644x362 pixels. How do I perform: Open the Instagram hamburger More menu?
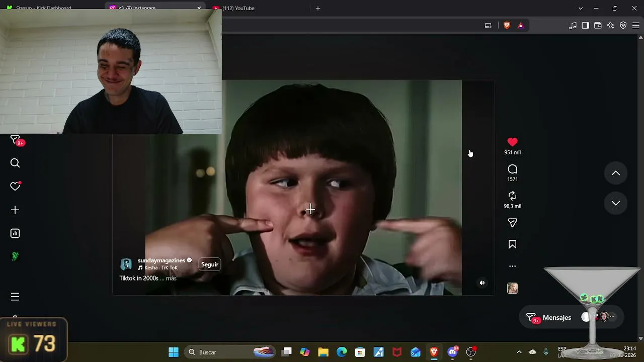click(x=15, y=297)
